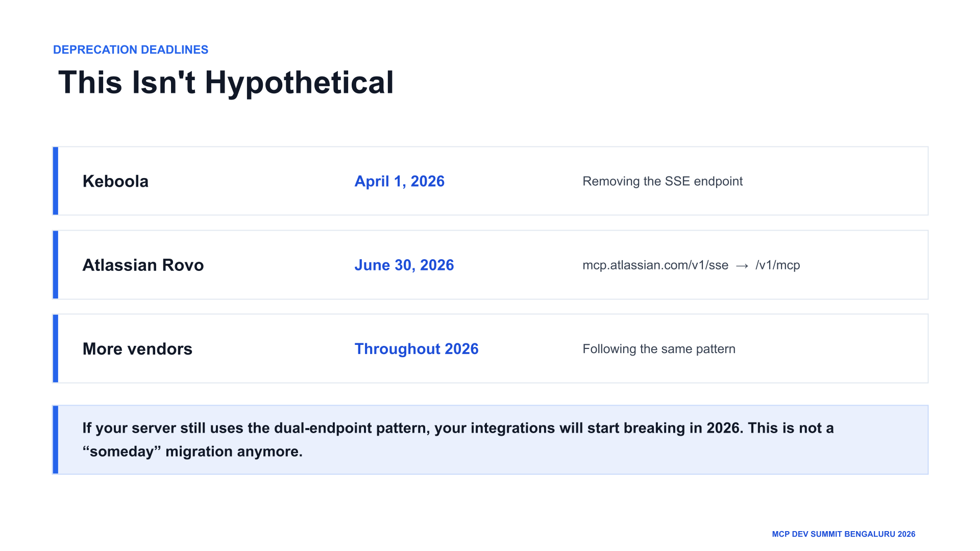Select the 'This Isn't Hypothetical' slide title
The width and height of the screenshot is (980, 551).
point(226,83)
